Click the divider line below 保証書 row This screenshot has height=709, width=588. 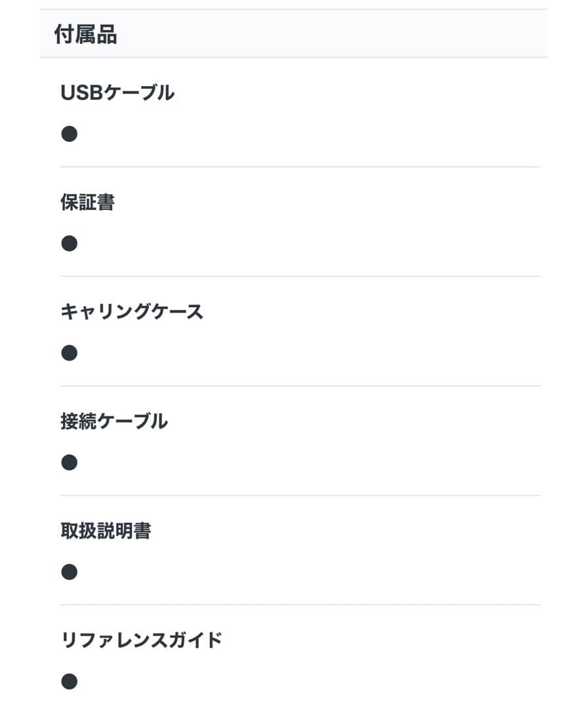click(x=301, y=276)
